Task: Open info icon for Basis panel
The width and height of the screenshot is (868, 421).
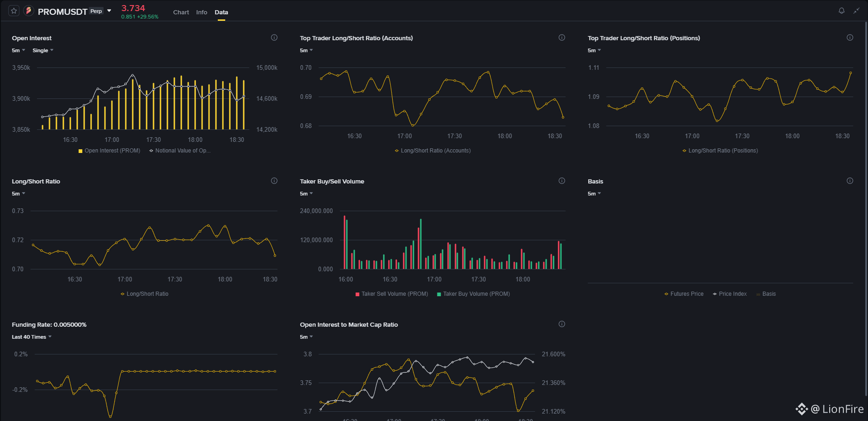Action: click(850, 181)
